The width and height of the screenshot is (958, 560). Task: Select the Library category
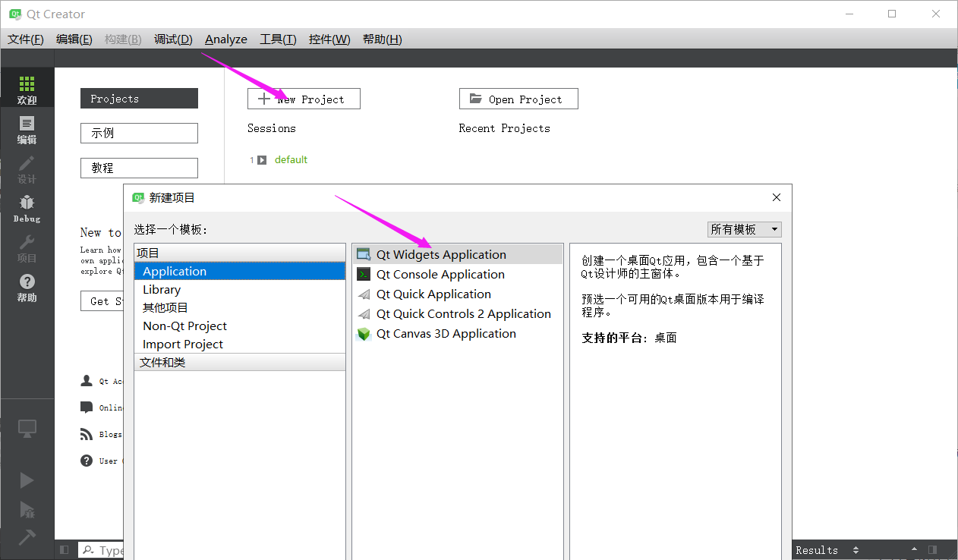pos(240,289)
